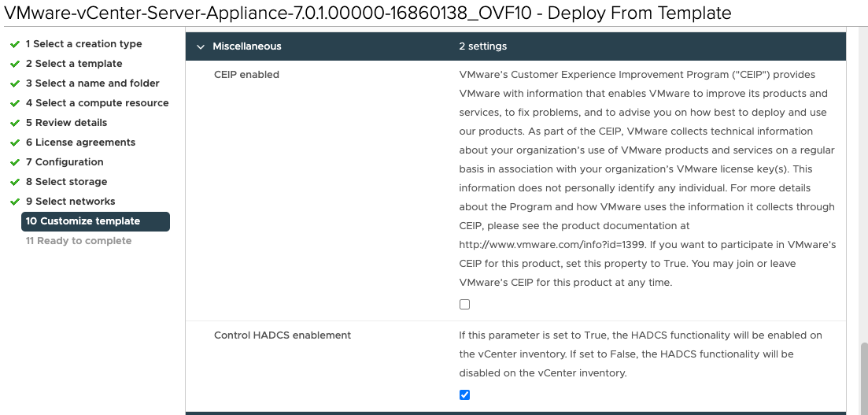868x415 pixels.
Task: Uncheck the Control HADCS enablement checkbox
Action: 464,395
